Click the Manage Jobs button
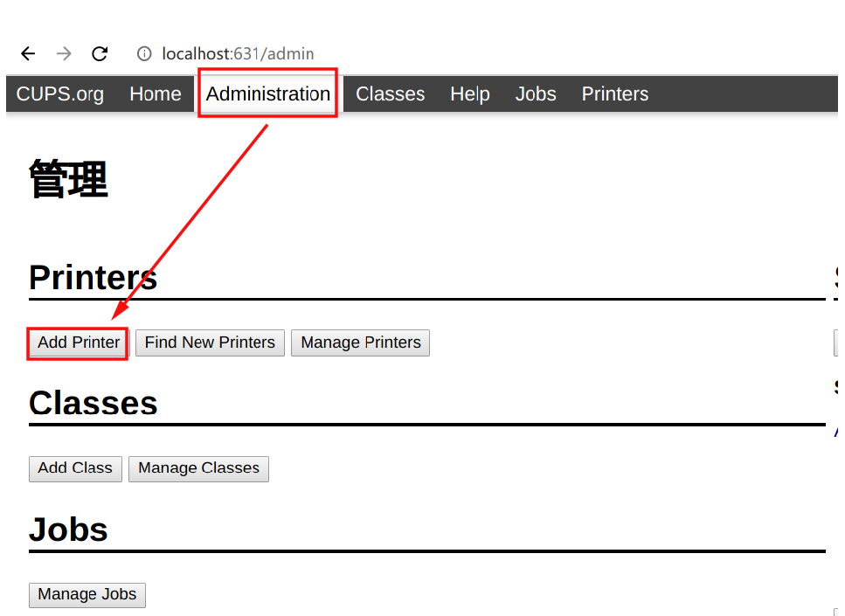The height and width of the screenshot is (616, 845). pyautogui.click(x=87, y=595)
